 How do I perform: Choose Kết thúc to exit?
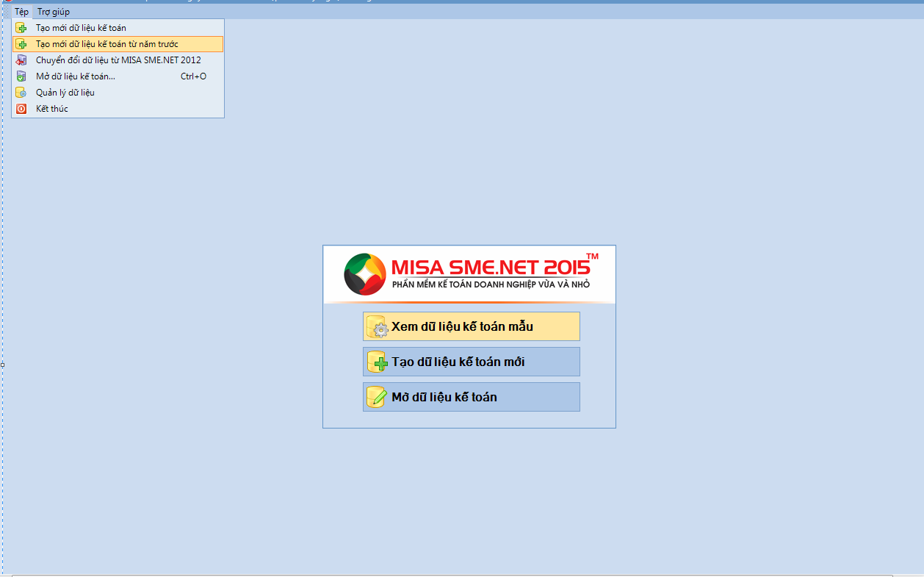click(118, 109)
